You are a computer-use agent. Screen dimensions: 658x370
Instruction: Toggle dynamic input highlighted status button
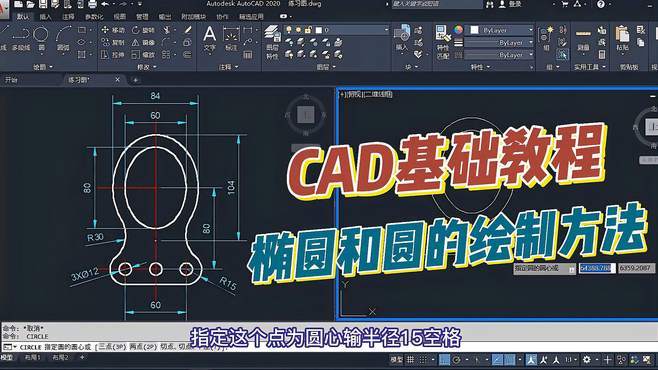444,360
